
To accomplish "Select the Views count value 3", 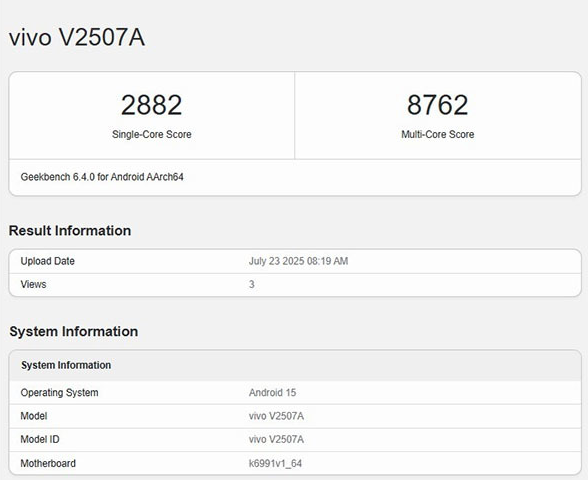I will pos(252,284).
